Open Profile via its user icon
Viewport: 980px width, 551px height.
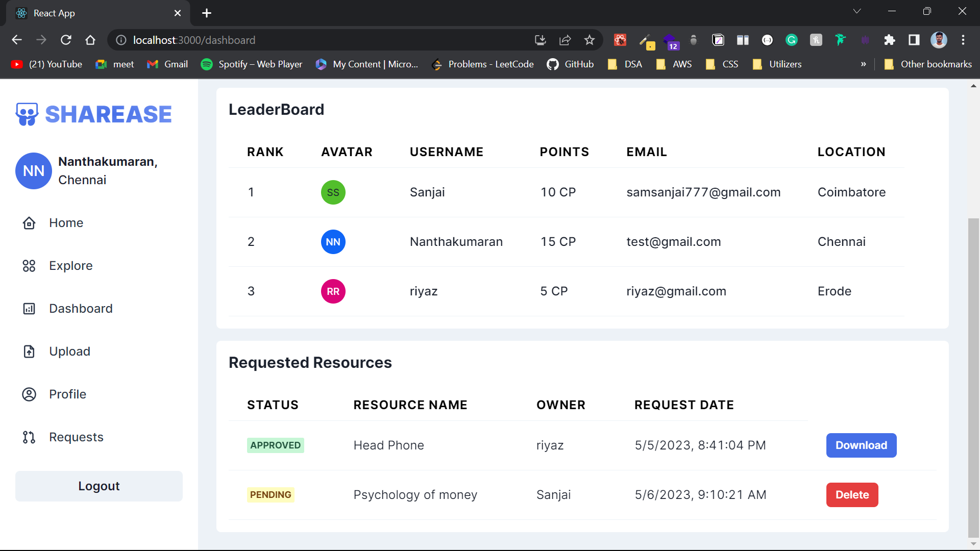(x=29, y=394)
